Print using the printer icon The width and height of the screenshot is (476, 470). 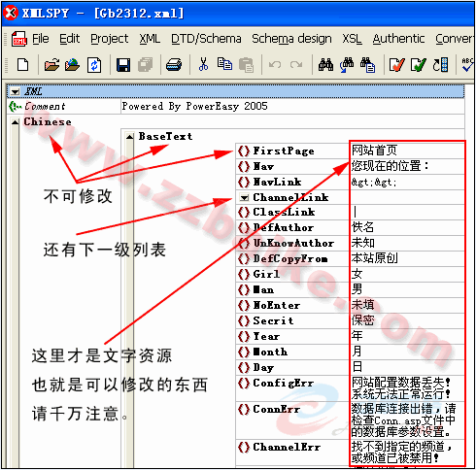click(174, 65)
